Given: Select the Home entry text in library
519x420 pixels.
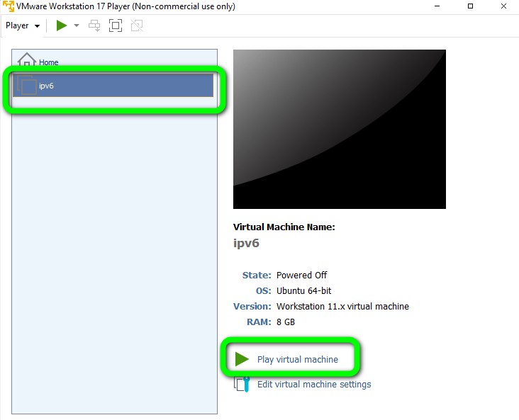Looking at the screenshot, I should coord(49,62).
